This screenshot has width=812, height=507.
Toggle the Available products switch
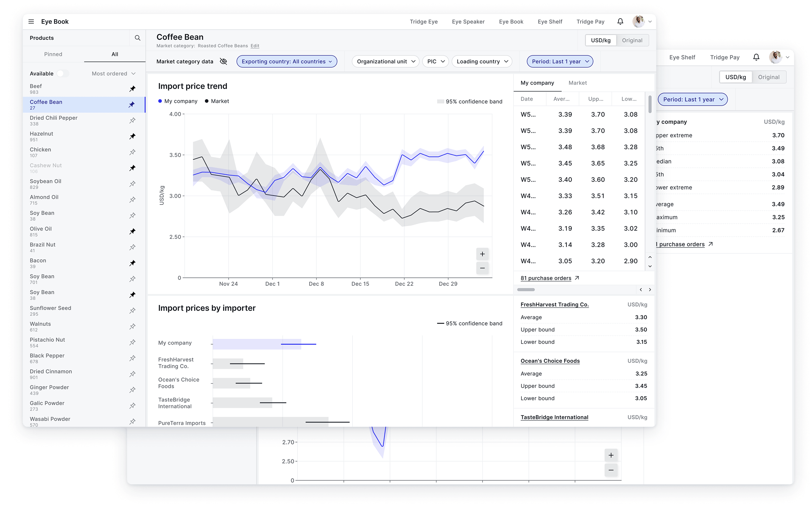point(63,74)
